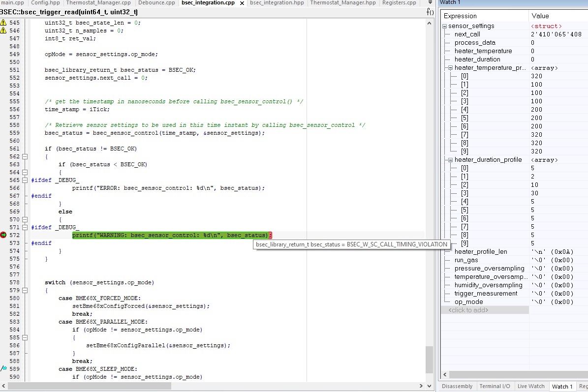Click the Watch panel scroll left arrow
The height and width of the screenshot is (392, 588).
pos(444,375)
